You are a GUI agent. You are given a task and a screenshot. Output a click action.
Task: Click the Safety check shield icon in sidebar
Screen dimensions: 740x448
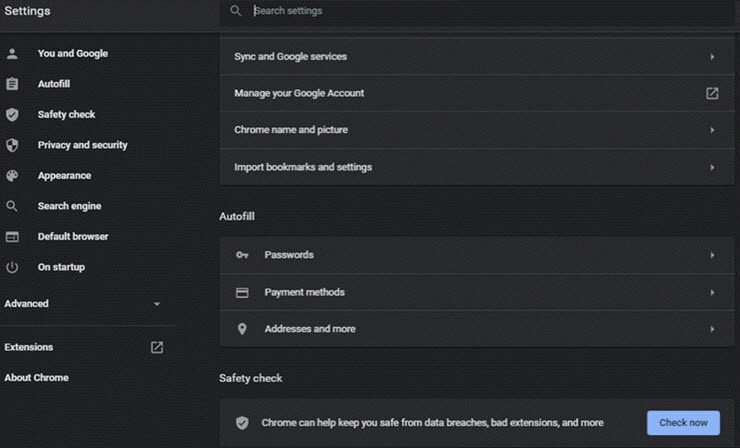coord(13,115)
